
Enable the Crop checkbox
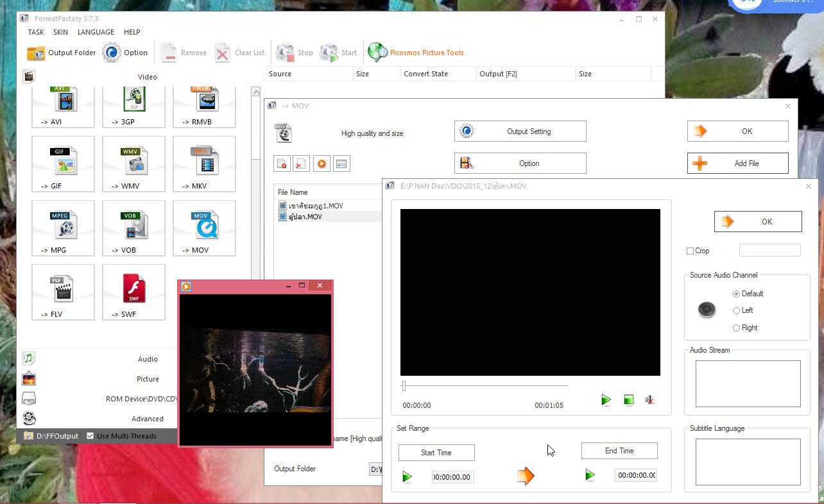point(690,251)
